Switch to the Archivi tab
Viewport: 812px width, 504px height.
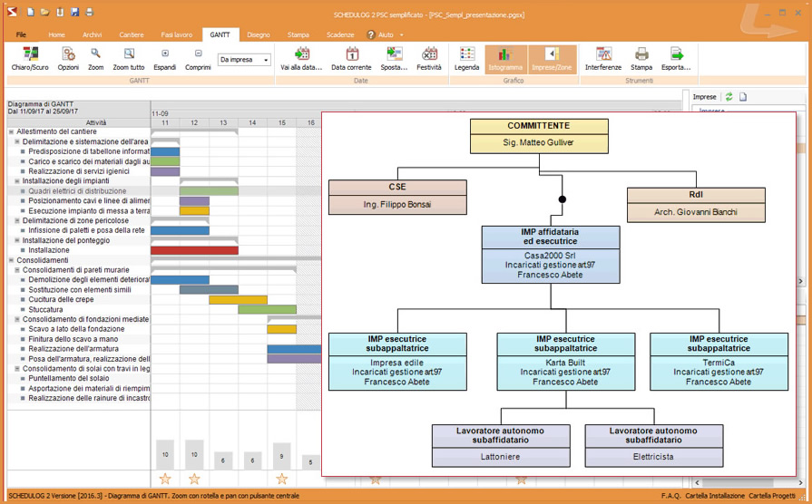point(92,34)
